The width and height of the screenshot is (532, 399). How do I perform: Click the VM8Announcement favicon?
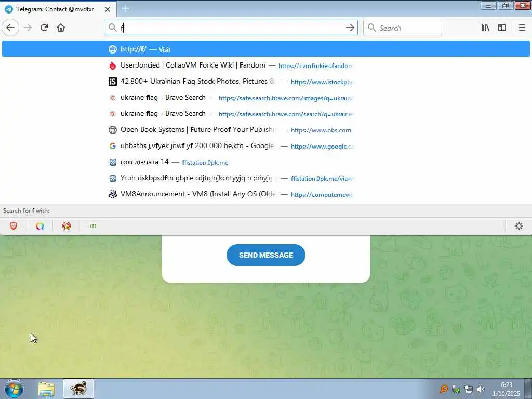pos(112,194)
